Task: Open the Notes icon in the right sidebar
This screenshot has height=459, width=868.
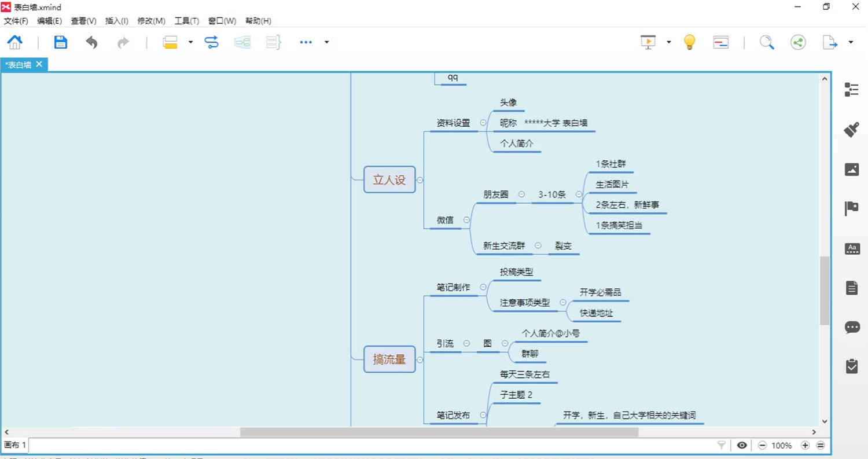Action: (851, 287)
